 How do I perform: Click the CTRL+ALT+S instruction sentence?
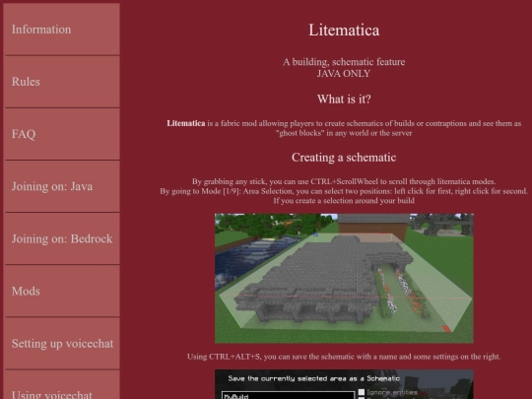click(344, 357)
